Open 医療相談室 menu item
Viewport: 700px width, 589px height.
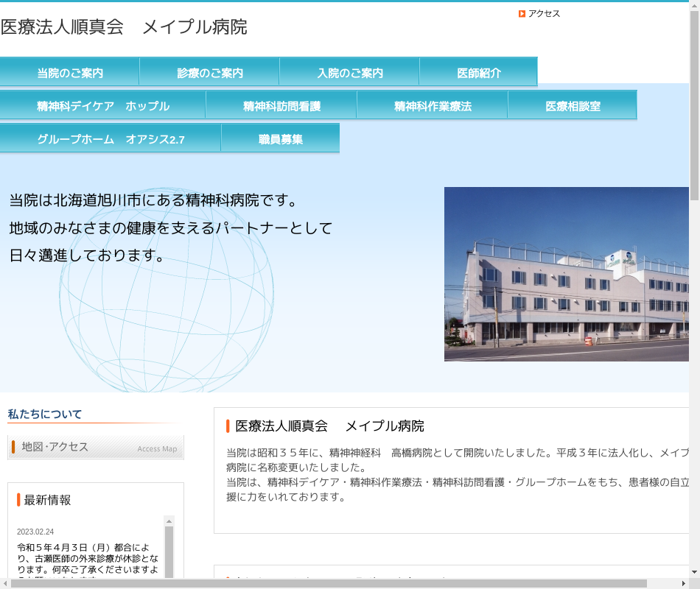[x=573, y=106]
